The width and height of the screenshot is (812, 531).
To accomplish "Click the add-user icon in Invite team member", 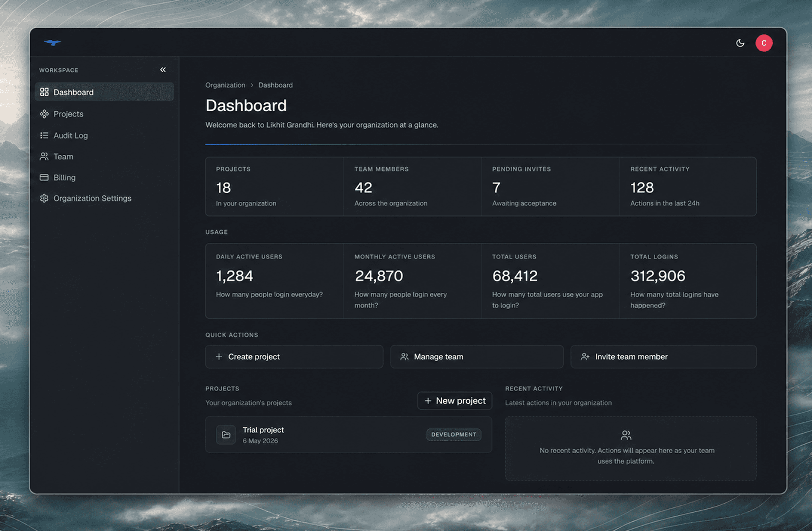I will click(x=585, y=356).
